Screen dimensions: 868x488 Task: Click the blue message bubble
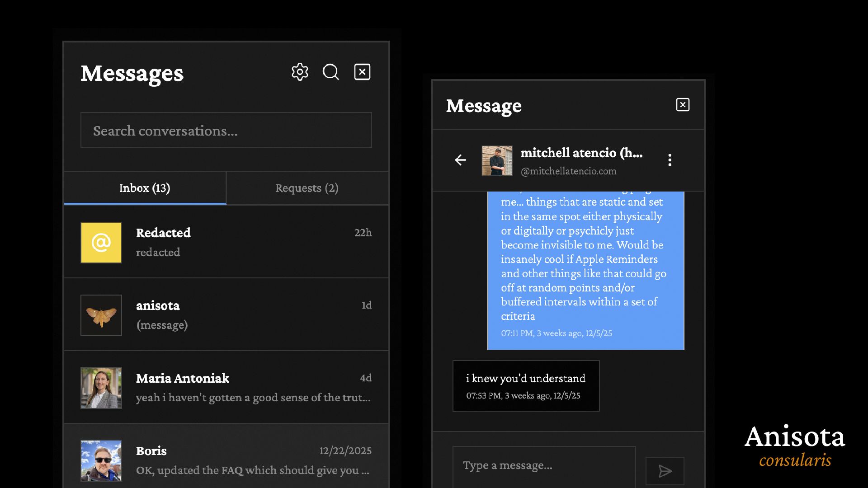[585, 267]
